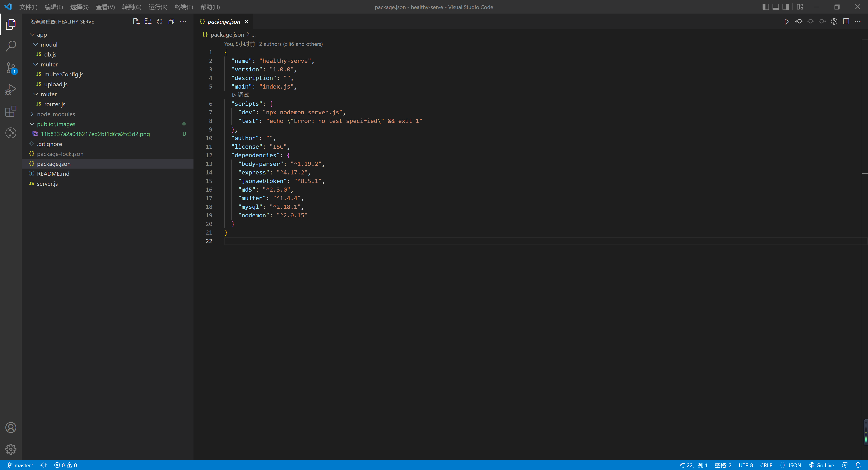
Task: Run the 调试 codelens above scripts
Action: click(241, 95)
